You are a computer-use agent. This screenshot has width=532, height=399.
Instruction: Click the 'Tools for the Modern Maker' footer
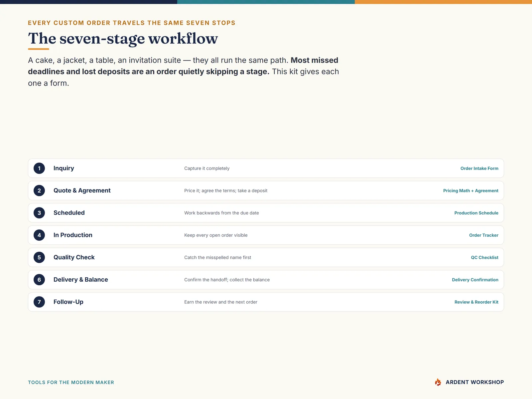71,382
